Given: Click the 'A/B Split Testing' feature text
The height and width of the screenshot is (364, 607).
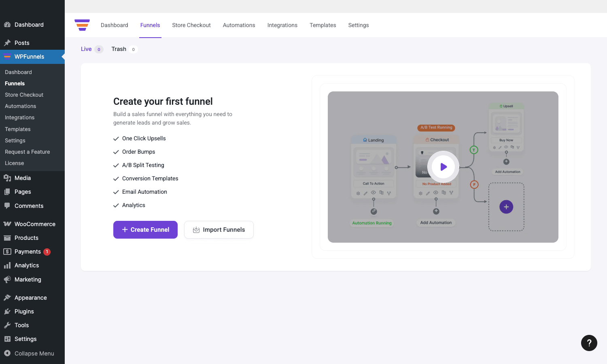Looking at the screenshot, I should (x=143, y=165).
